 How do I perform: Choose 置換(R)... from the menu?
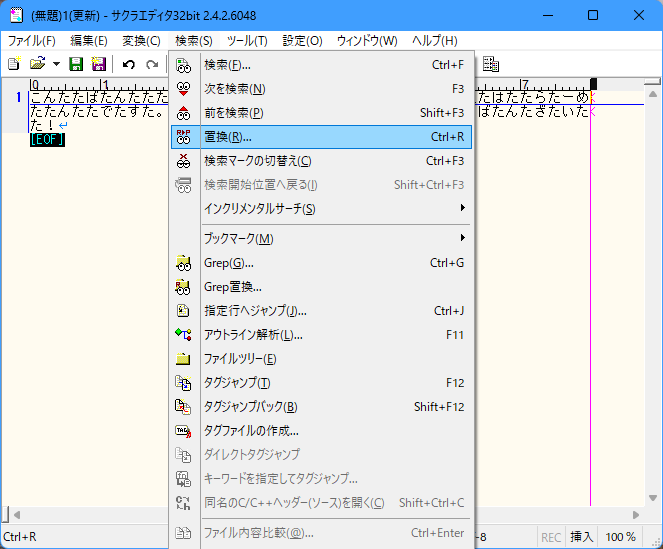321,137
